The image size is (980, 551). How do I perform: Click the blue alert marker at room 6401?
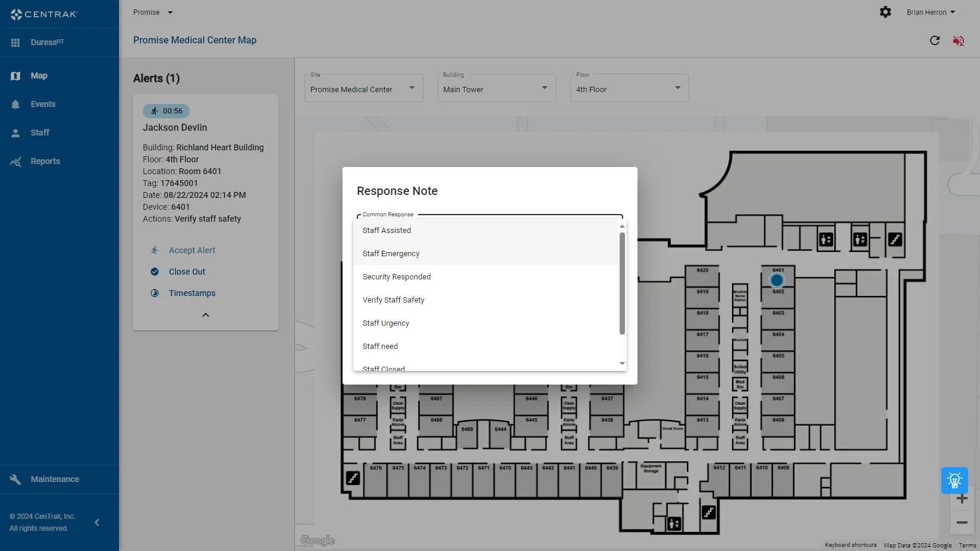(777, 280)
